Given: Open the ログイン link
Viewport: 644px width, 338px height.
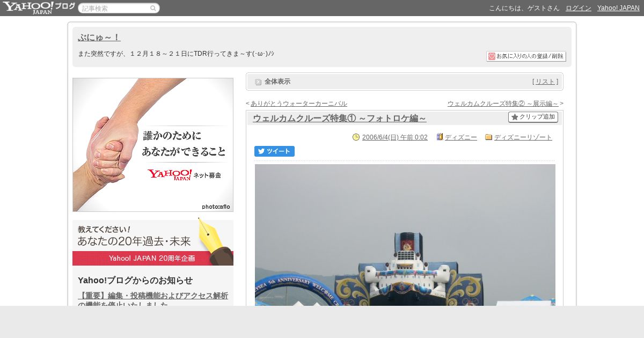Looking at the screenshot, I should coord(579,8).
